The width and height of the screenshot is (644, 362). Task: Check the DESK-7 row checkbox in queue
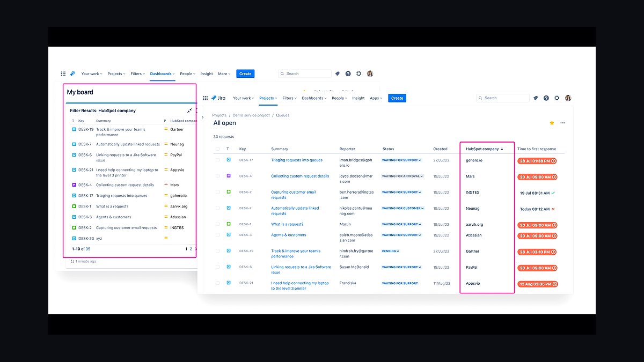[x=217, y=208]
